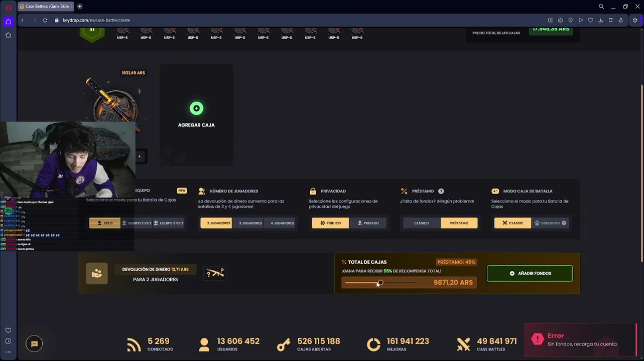Open downloads icon in toolbar
644x361 pixels.
tap(600, 20)
